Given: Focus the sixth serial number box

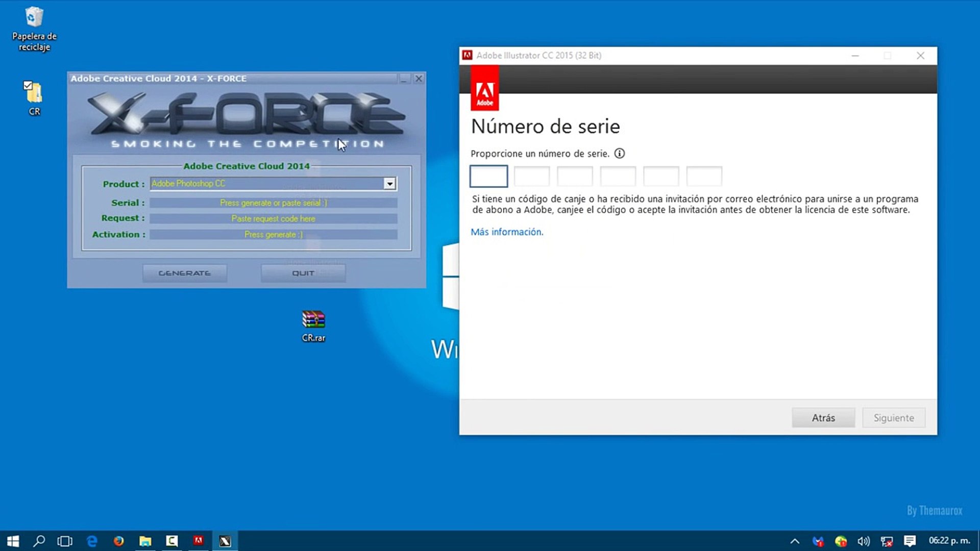Looking at the screenshot, I should pyautogui.click(x=704, y=176).
